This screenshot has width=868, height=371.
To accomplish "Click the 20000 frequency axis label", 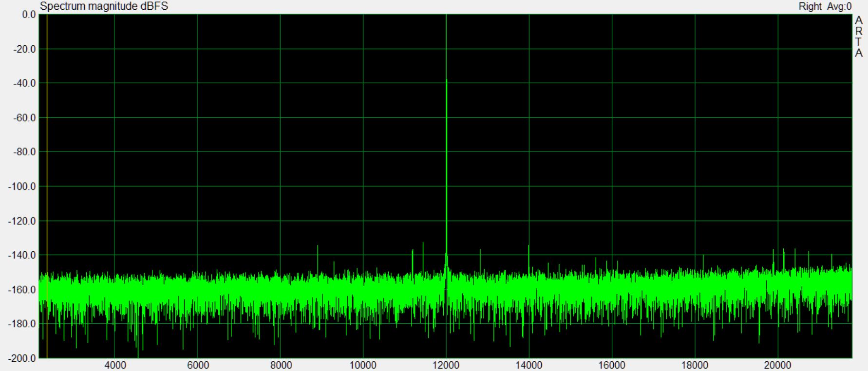I will [777, 366].
